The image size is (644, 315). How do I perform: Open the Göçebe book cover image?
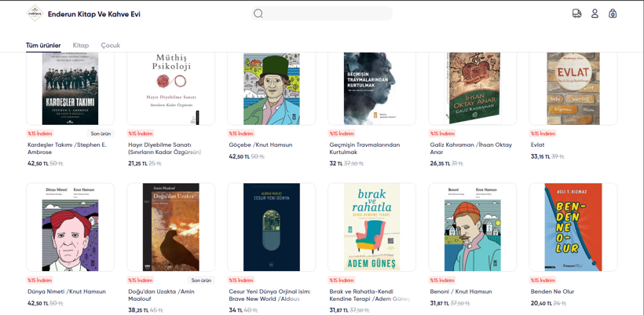(271, 88)
